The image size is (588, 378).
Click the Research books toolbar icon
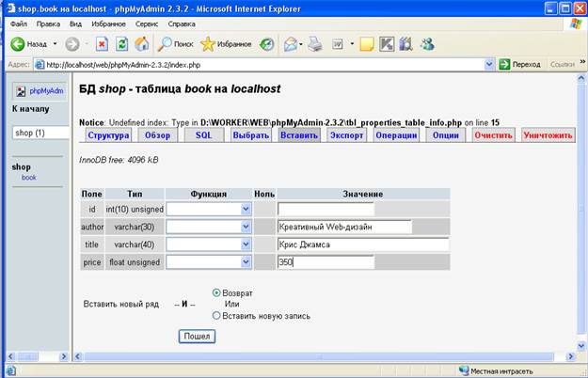tap(405, 44)
